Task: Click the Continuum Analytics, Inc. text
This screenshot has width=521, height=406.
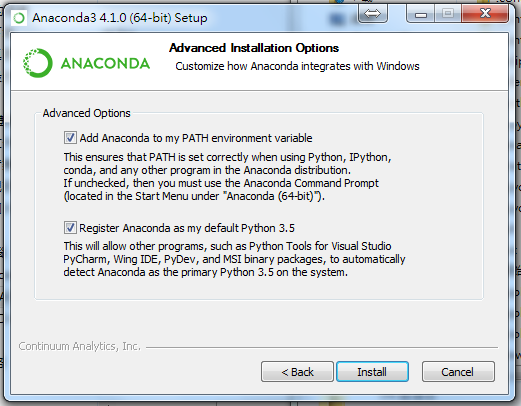Action: [x=80, y=346]
